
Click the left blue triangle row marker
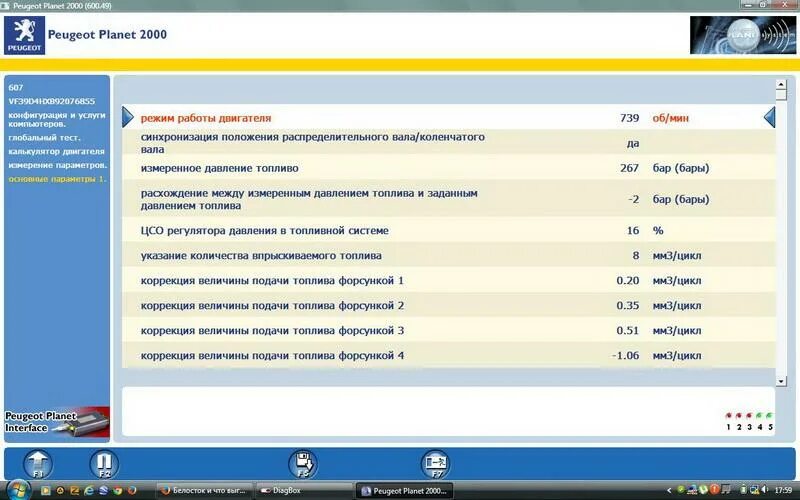[x=128, y=118]
